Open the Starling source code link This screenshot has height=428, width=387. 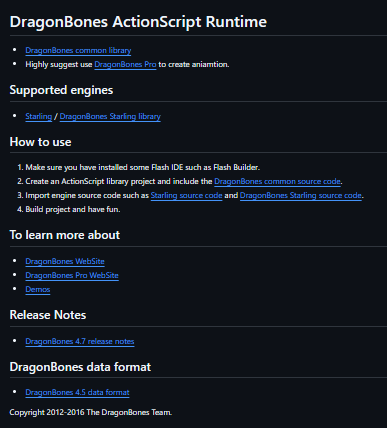pos(186,195)
